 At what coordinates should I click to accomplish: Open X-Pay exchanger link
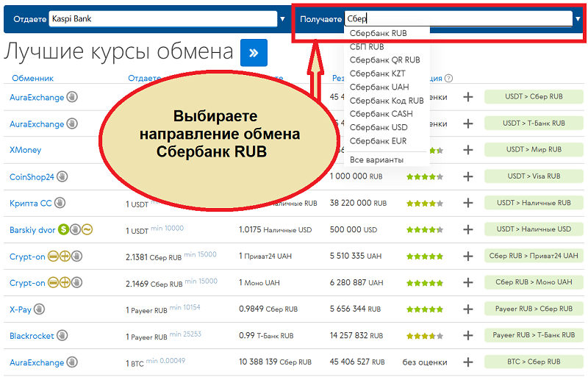point(21,309)
